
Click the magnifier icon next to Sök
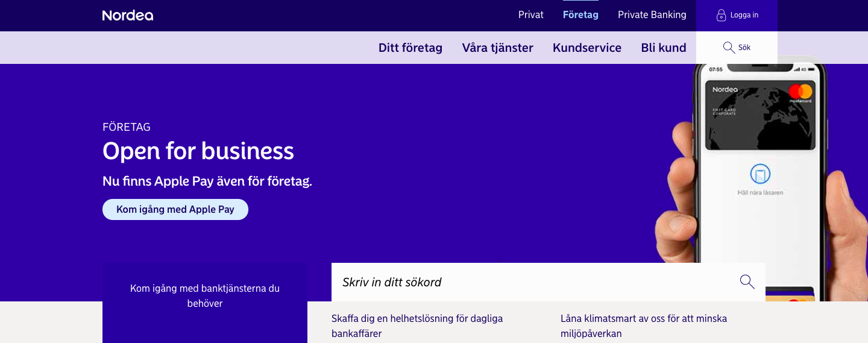(729, 48)
